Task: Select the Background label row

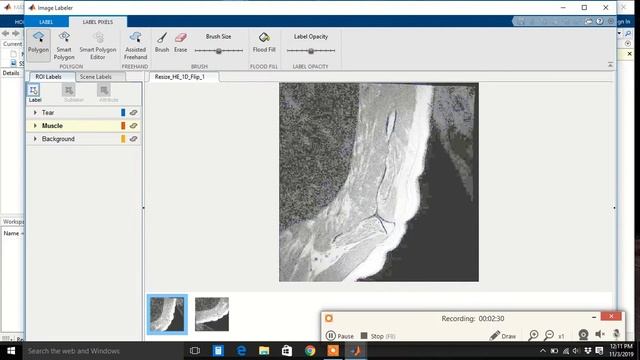Action: (84, 139)
